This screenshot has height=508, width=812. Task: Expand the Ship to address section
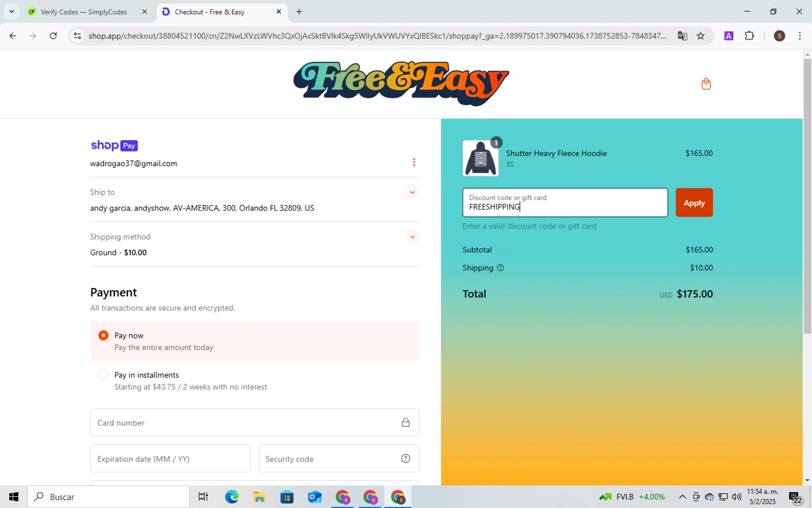[412, 192]
